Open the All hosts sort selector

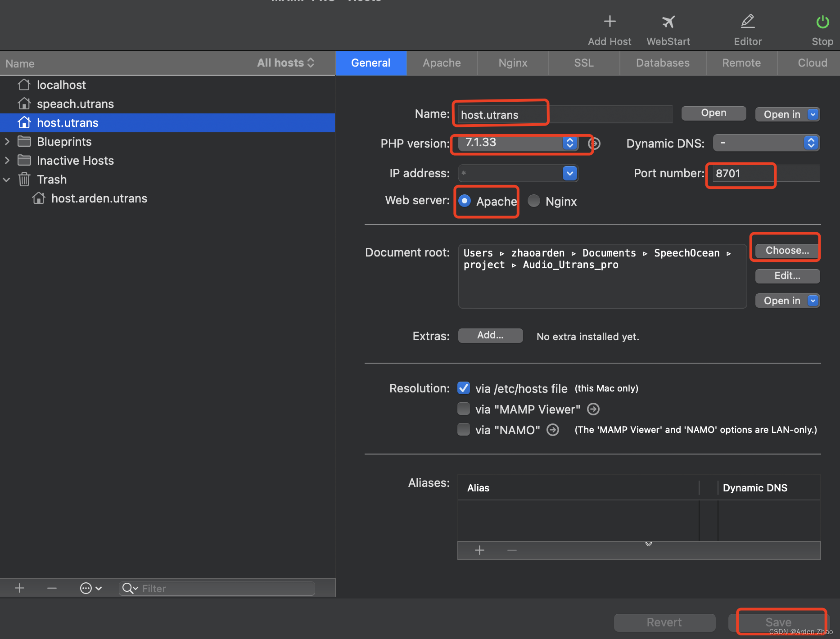point(285,63)
